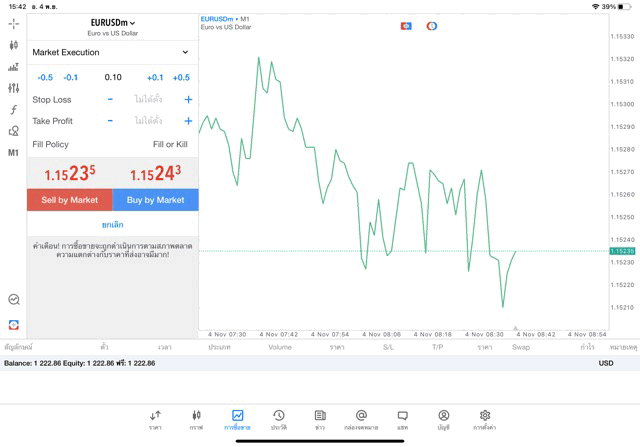Open the drawing objects shapes icon
640x447 pixels.
(x=13, y=131)
